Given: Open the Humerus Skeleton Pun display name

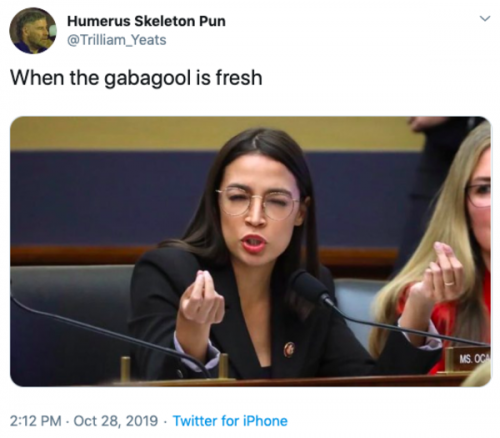Looking at the screenshot, I should tap(146, 21).
